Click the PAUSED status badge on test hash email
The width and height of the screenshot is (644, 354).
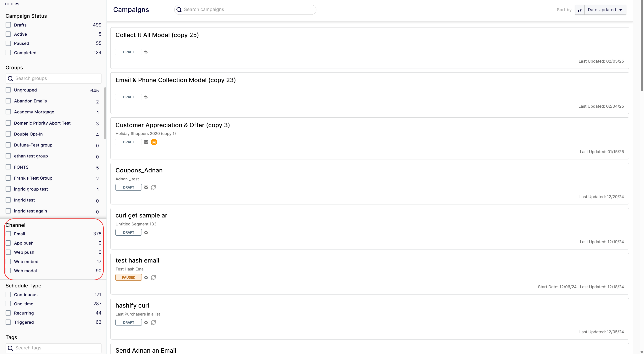[x=128, y=277]
